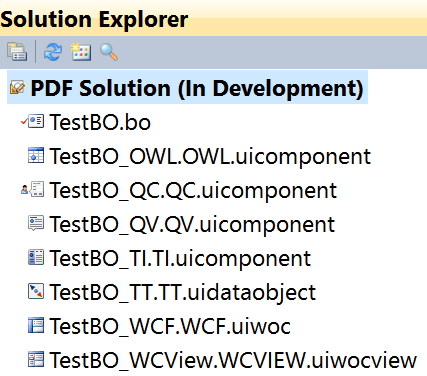
Task: Click the Solution Explorer title bar
Action: pyautogui.click(x=213, y=19)
